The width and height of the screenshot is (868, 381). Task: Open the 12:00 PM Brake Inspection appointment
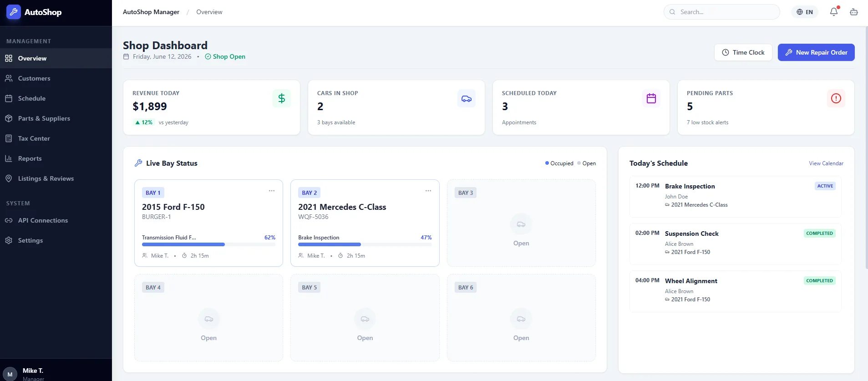(x=736, y=197)
